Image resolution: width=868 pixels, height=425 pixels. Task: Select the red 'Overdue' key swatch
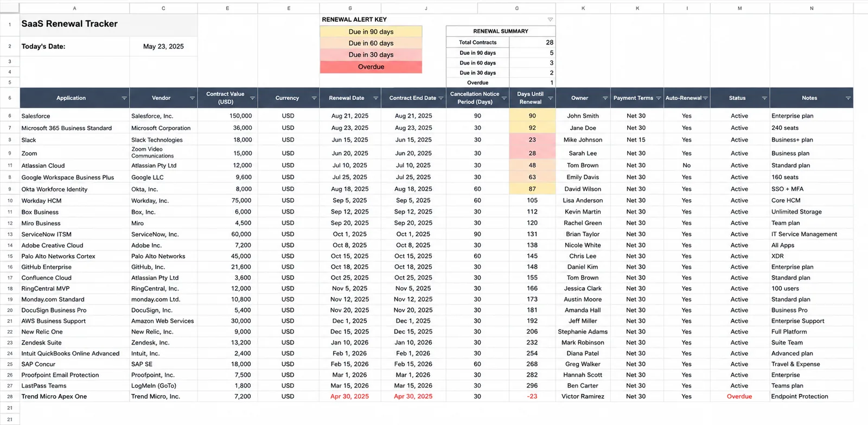point(371,67)
